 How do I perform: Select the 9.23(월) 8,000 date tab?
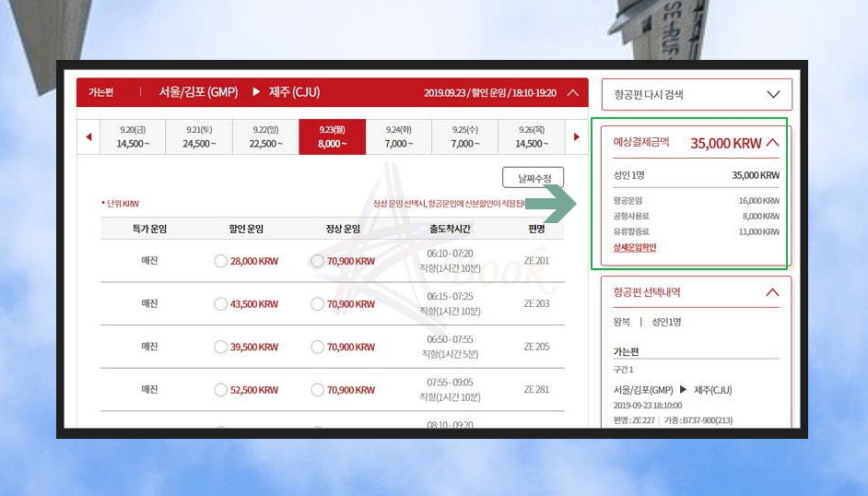(332, 136)
